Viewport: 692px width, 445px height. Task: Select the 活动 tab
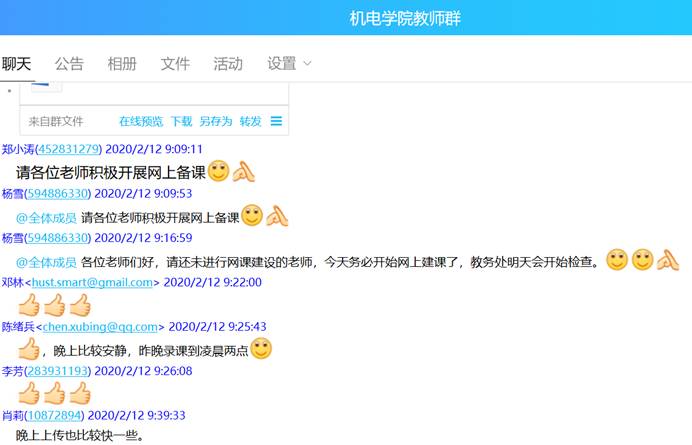point(228,64)
